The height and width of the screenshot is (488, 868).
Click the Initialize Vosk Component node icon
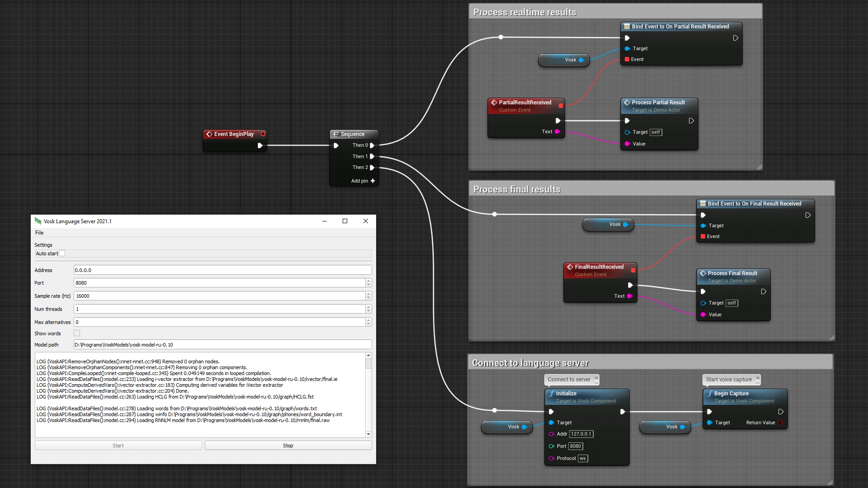552,393
